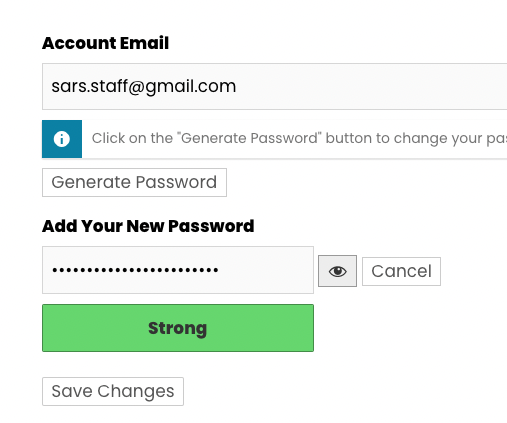Click empty space right of the email address
The height and width of the screenshot is (423, 507).
click(372, 86)
